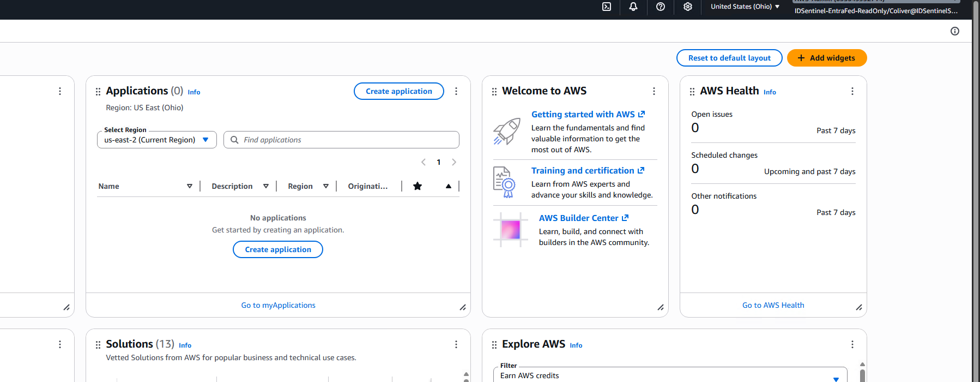Open options menu of the partially visible top-left widget
The height and width of the screenshot is (382, 980).
click(x=60, y=91)
